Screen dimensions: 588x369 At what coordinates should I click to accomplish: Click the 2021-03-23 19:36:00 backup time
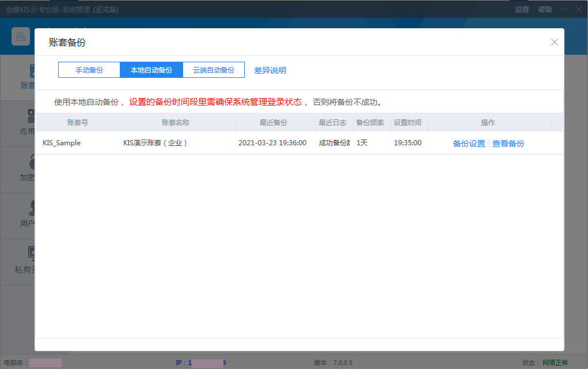click(x=272, y=143)
